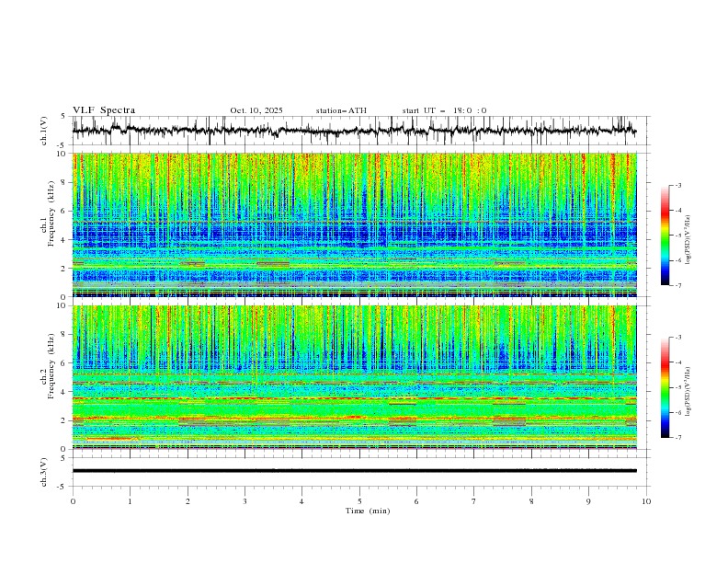This screenshot has width=728, height=563.
Task: Click the "ch.3(V)" waveform axis label
Action: point(44,472)
